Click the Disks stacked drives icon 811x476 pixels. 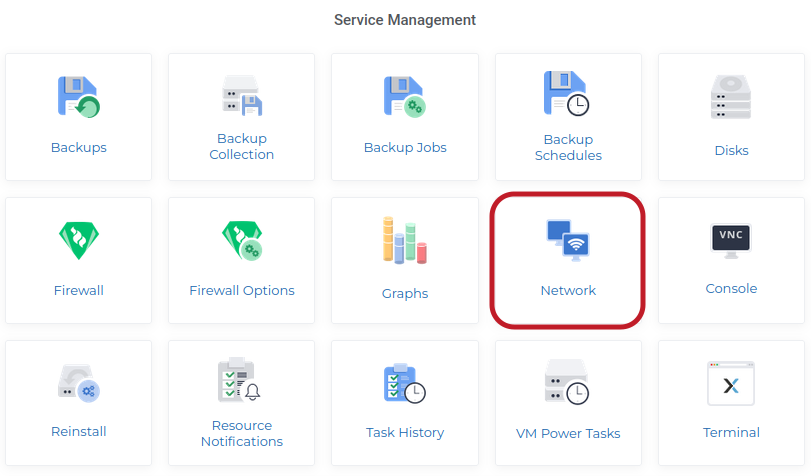pos(731,97)
